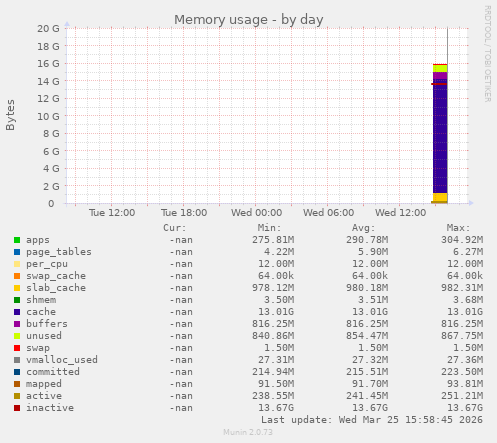Click the 'slab_cache' legend label

(56, 288)
